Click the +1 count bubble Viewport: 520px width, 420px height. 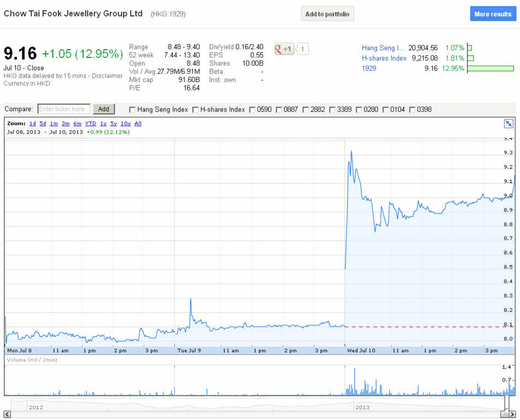click(302, 49)
